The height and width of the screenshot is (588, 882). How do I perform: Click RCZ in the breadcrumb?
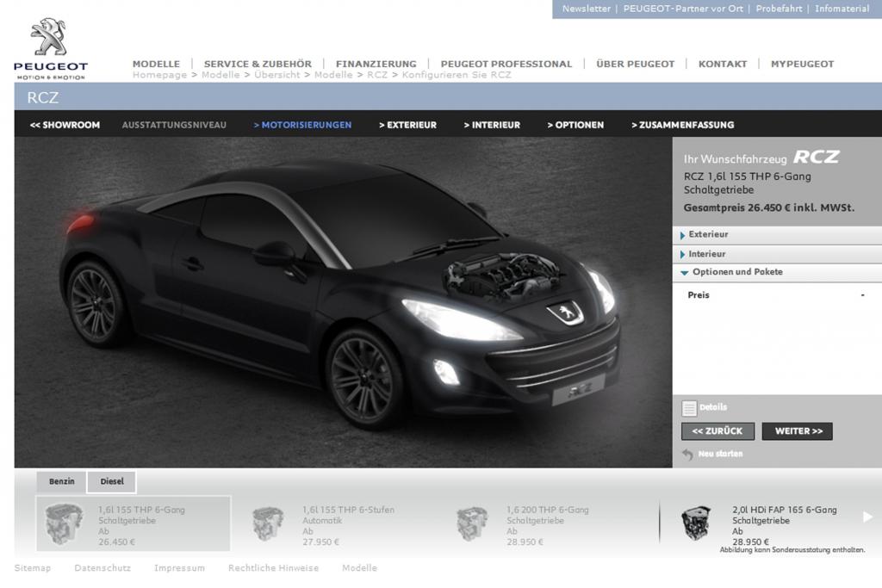pyautogui.click(x=377, y=75)
